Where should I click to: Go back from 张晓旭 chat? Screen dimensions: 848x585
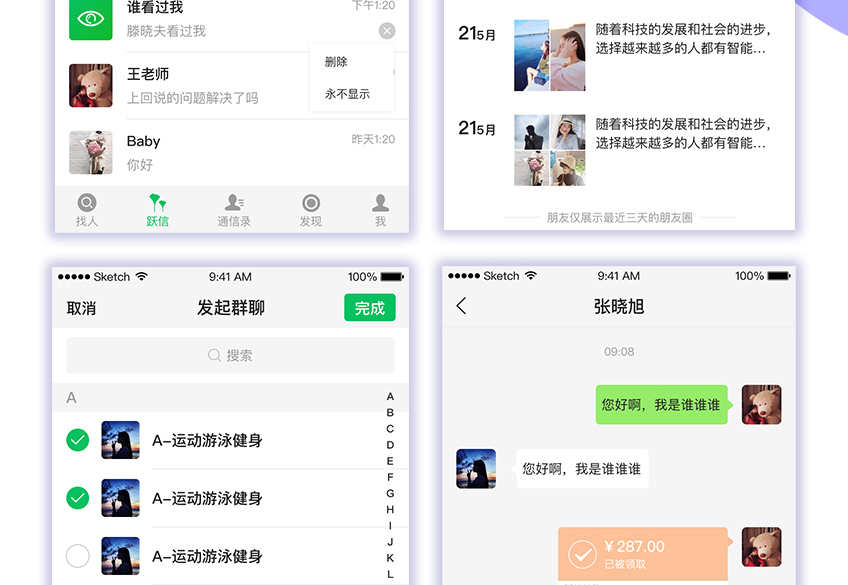point(461,306)
